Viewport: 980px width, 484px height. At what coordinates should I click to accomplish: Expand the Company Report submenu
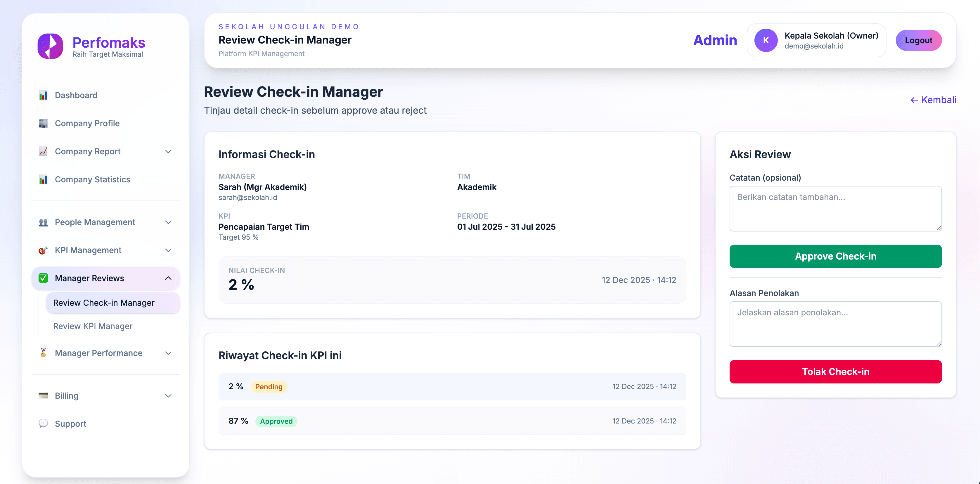click(x=168, y=151)
